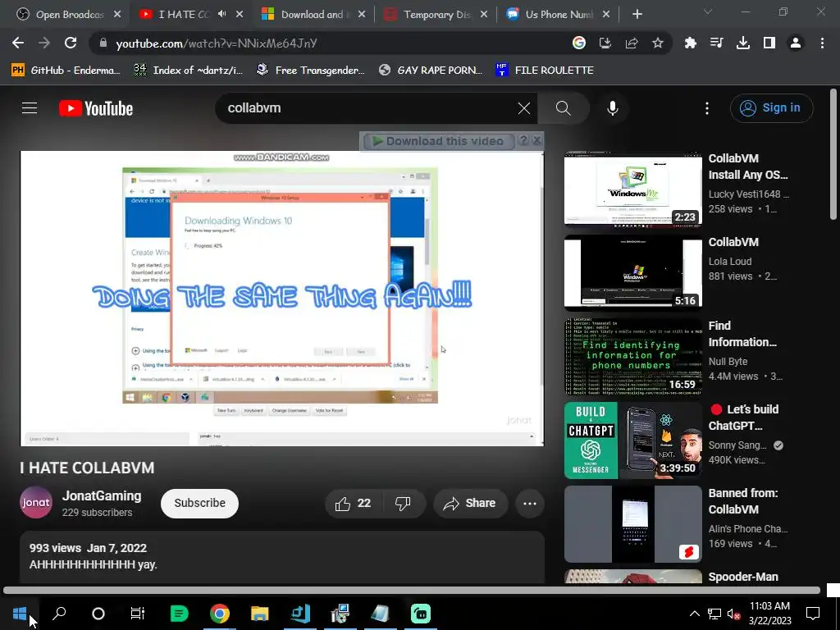Mute the I HATE COLLABVM tab audio
Viewport: 840px width, 630px height.
(x=221, y=14)
